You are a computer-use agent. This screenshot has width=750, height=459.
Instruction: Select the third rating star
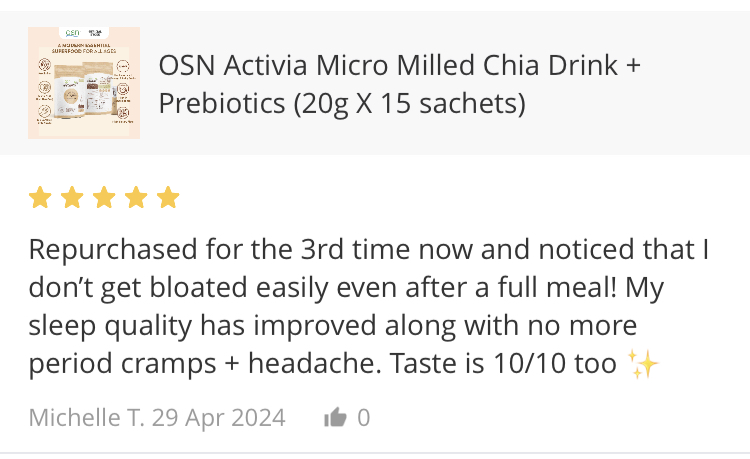104,197
